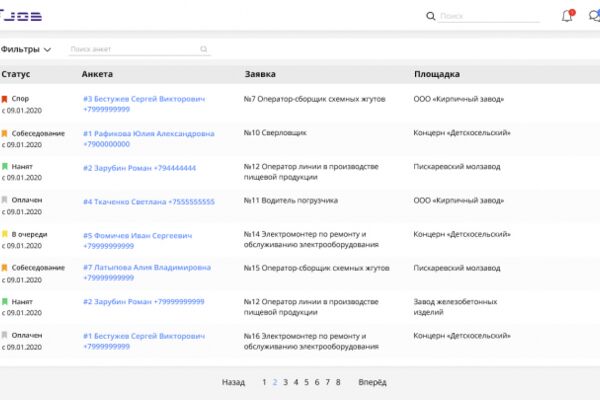The width and height of the screenshot is (600, 400).
Task: Click the red Спор status flag icon
Action: 5,99
